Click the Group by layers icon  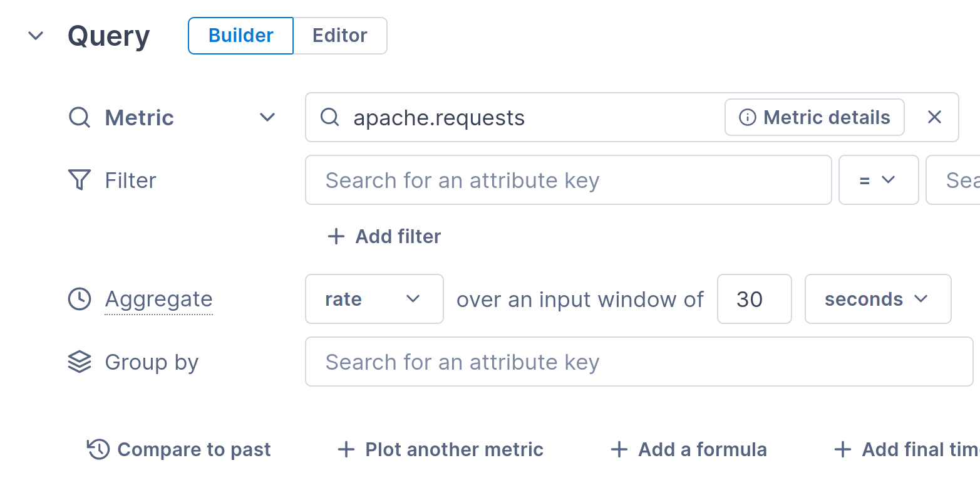tap(80, 362)
